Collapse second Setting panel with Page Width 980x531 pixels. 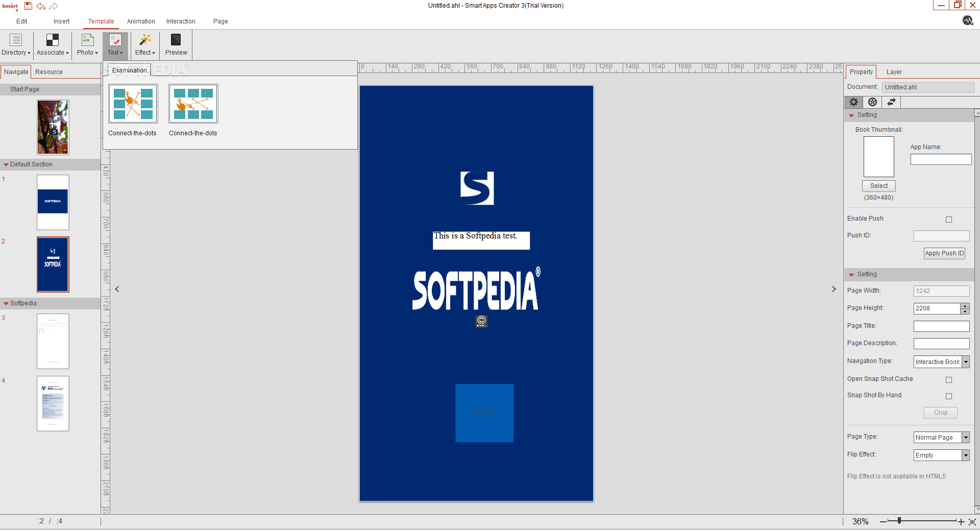[x=851, y=275]
